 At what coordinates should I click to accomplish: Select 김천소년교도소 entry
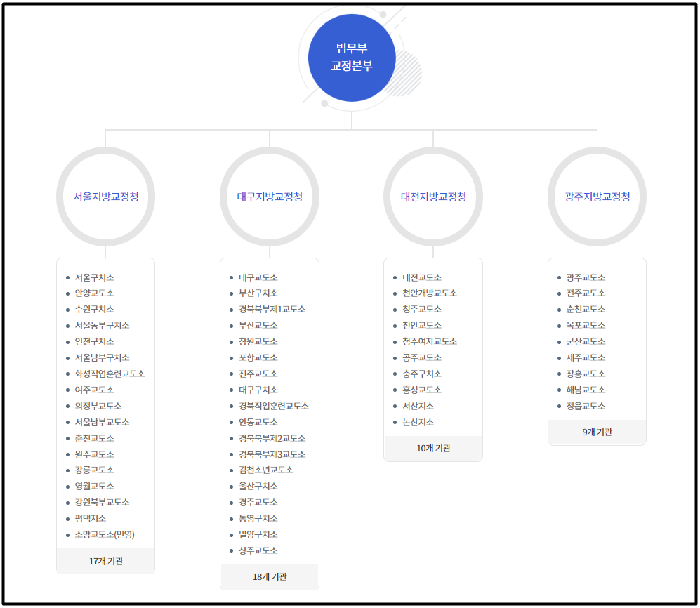(x=266, y=470)
